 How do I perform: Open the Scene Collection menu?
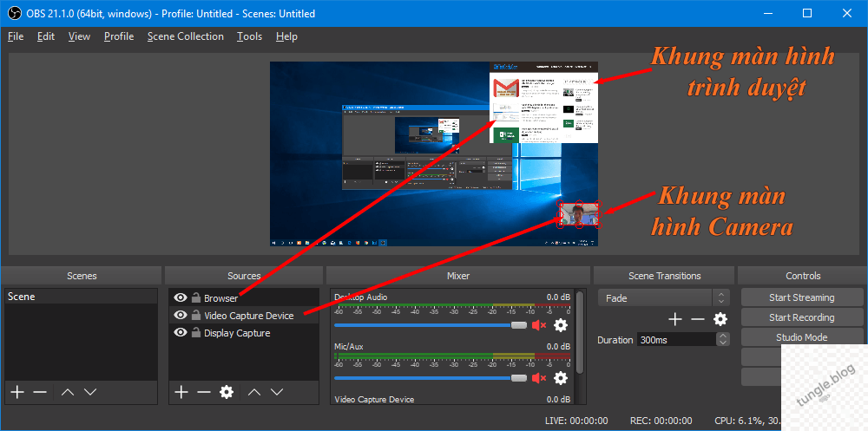(x=186, y=36)
